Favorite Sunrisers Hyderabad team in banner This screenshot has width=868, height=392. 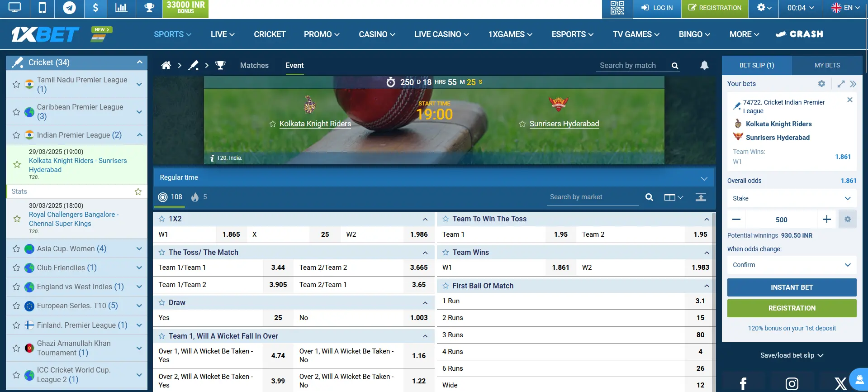tap(522, 124)
